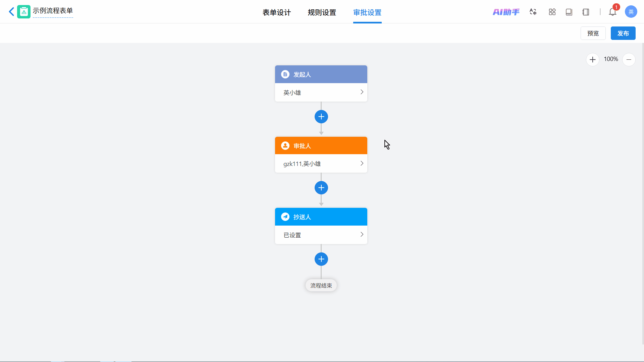This screenshot has width=644, height=362.
Task: Expand the 英小雄 initiator row
Action: [321, 92]
